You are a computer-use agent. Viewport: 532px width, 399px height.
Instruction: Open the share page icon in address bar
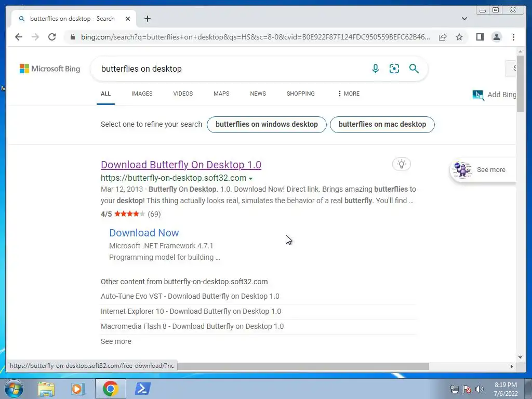(443, 37)
